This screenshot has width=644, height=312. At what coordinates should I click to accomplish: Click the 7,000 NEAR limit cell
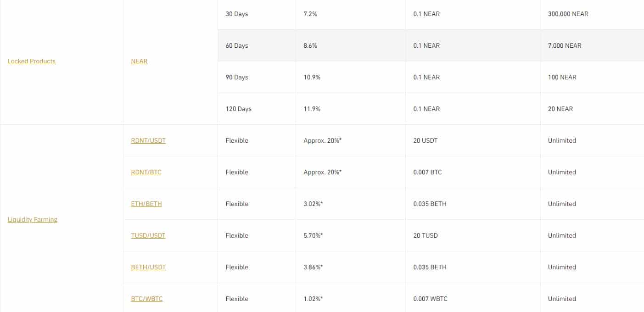tap(592, 45)
